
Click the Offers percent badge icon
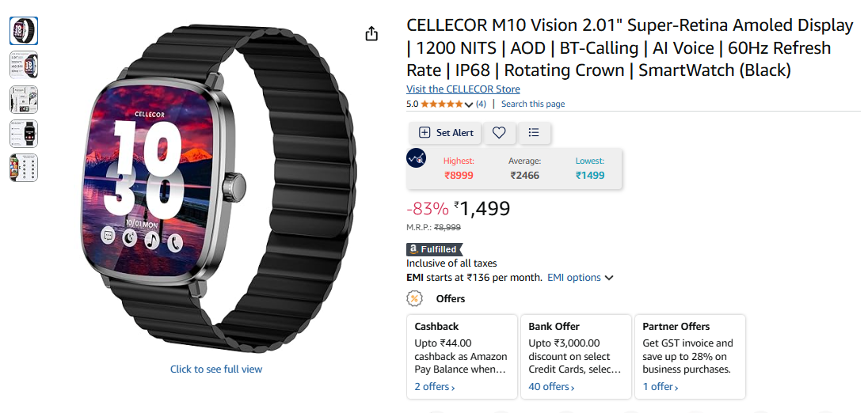coord(414,298)
